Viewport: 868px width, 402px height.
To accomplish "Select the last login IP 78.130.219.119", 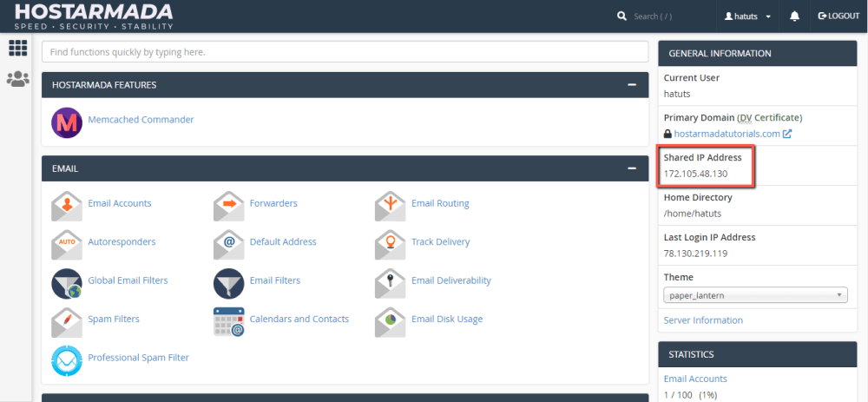I will click(695, 254).
